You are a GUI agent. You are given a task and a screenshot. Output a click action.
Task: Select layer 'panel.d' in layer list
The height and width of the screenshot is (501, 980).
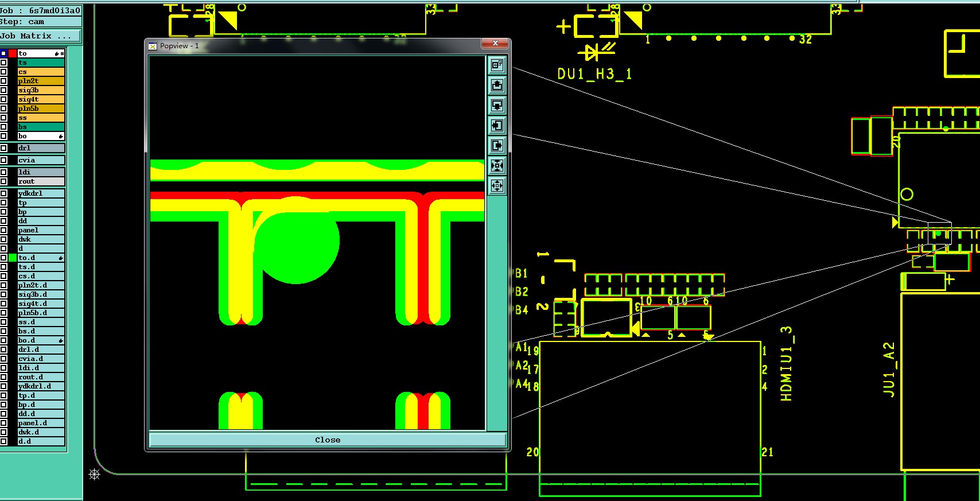[x=41, y=423]
